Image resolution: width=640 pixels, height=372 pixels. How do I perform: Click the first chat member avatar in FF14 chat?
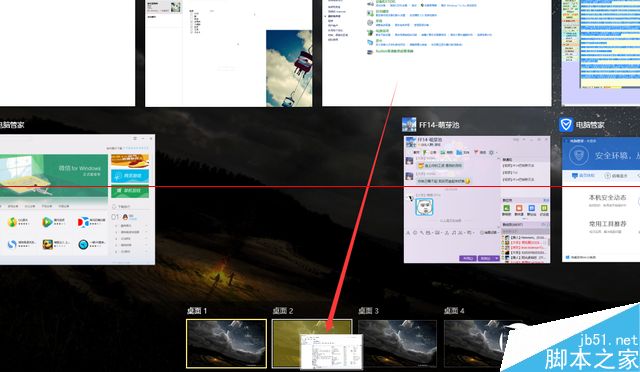pyautogui.click(x=409, y=161)
